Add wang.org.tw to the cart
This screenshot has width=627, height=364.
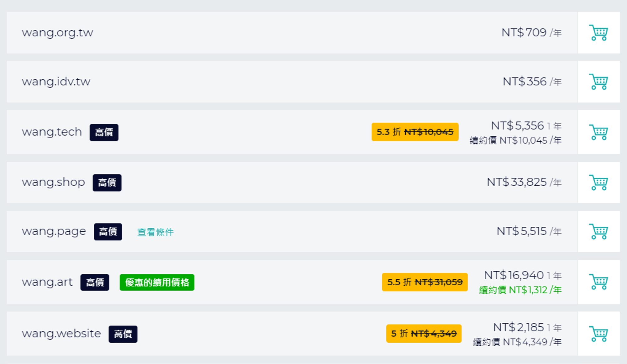point(598,33)
